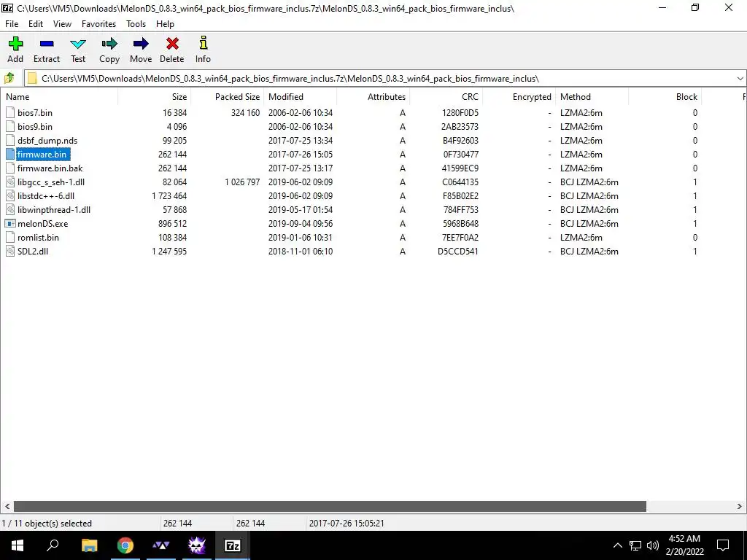Click the firmware.bin.bak file icon
Screen dimensions: 747x560
10,168
